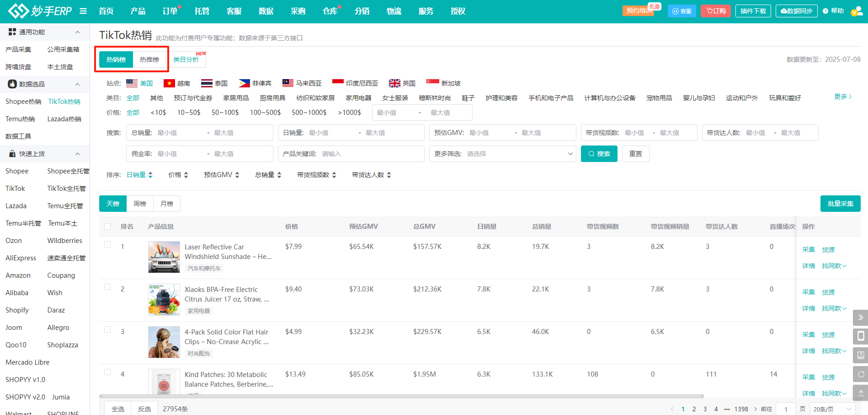Image resolution: width=868 pixels, height=415 pixels.
Task: Select the 英国 flag site
Action: point(402,83)
